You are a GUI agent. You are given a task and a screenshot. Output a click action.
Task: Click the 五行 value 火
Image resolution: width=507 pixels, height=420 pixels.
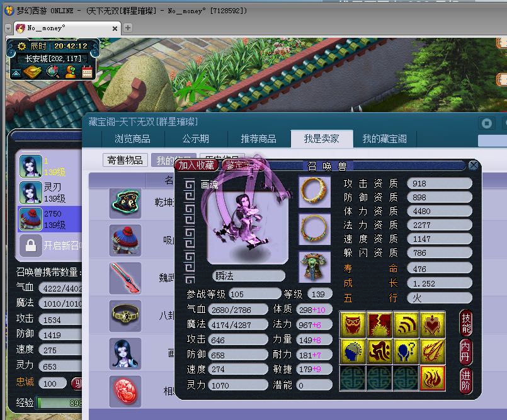440,298
